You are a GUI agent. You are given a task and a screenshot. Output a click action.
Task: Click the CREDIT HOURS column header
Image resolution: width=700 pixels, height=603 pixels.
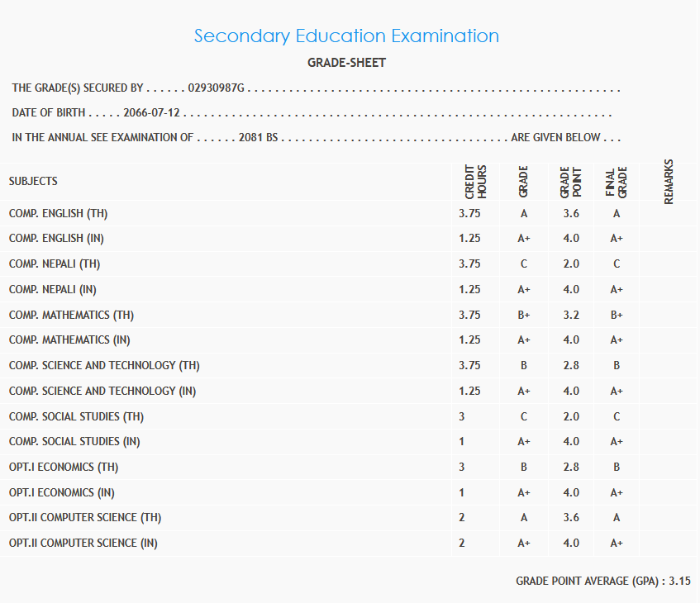tap(475, 182)
